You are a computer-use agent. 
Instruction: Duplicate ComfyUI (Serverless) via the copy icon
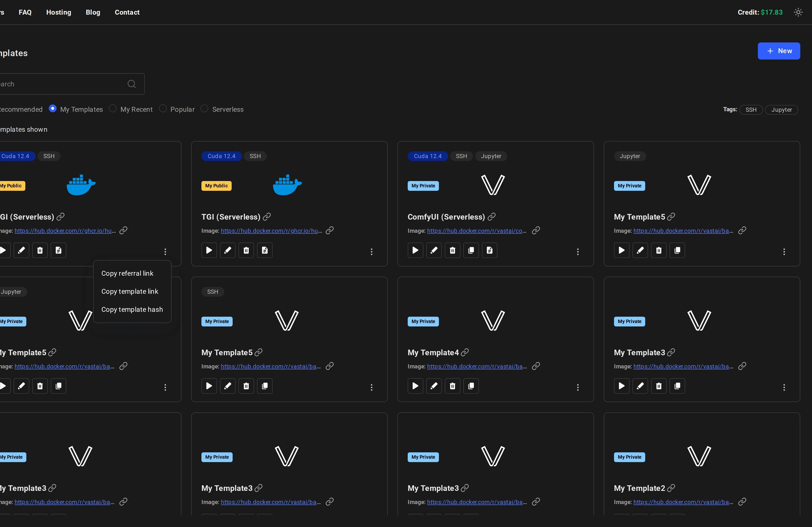[471, 250]
